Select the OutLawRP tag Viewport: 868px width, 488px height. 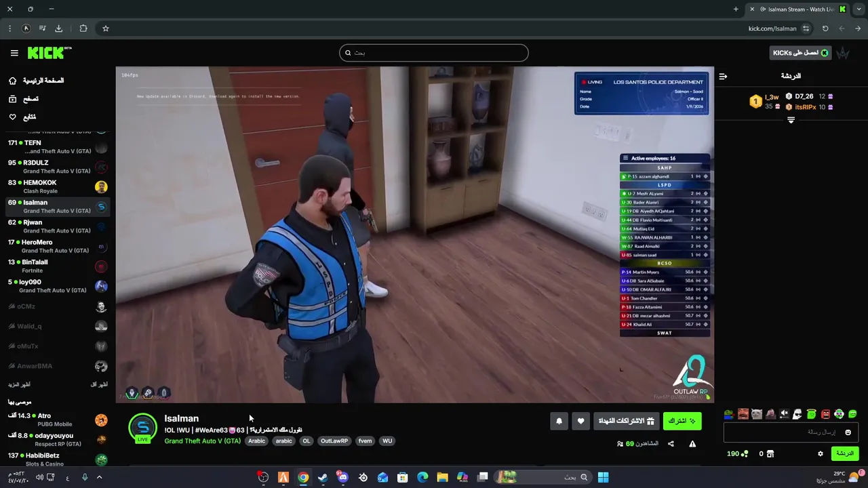[334, 441]
